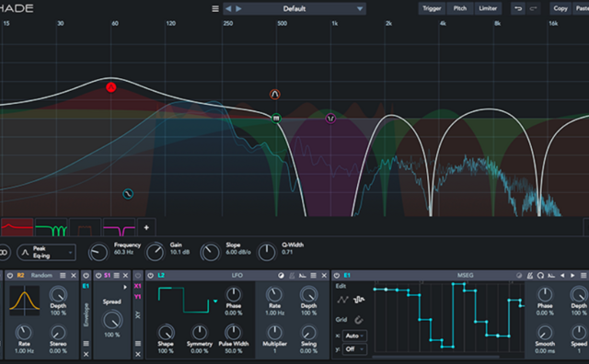This screenshot has height=364, width=589.
Task: Click the MSEG loop icon
Action: pyautogui.click(x=540, y=276)
